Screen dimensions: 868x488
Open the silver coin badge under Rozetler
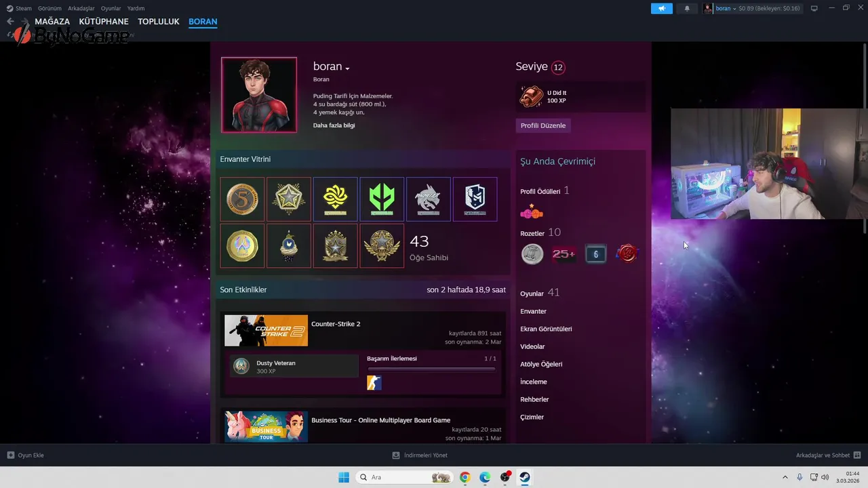(x=532, y=254)
